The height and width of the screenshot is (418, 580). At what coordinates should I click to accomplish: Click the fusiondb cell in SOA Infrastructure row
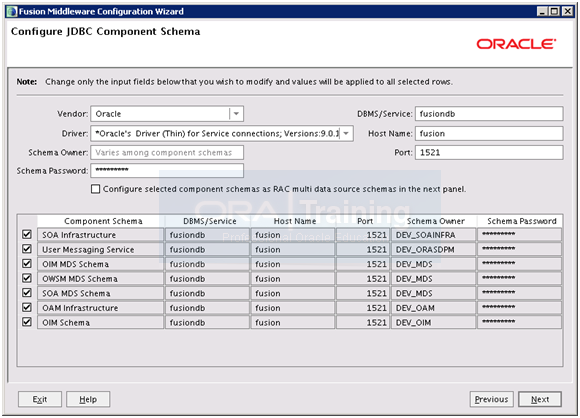208,235
